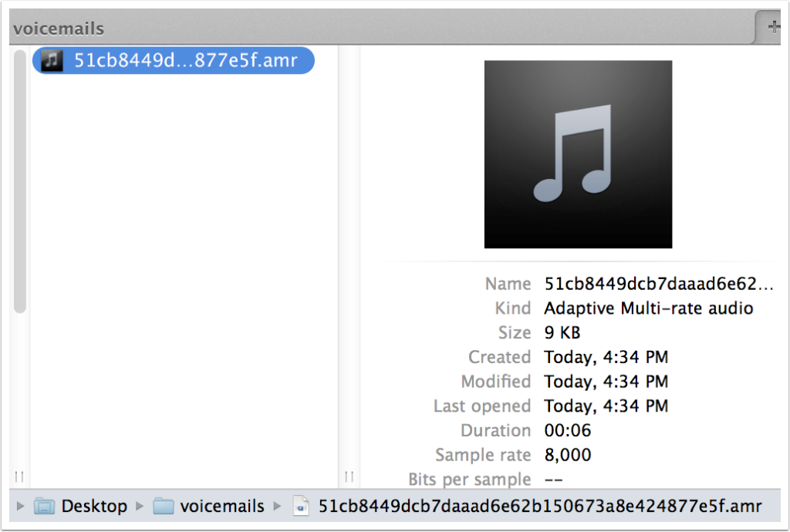This screenshot has height=532, width=790.
Task: Click the music note icon beside the .amr file
Action: 52,60
